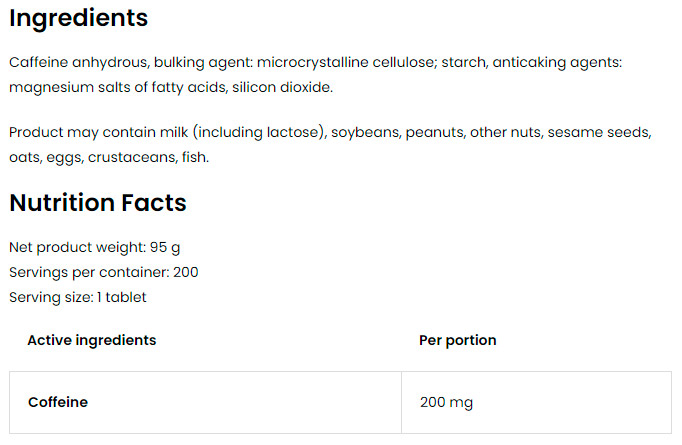682x445 pixels.
Task: Click the Ingredients heading
Action: click(x=79, y=18)
